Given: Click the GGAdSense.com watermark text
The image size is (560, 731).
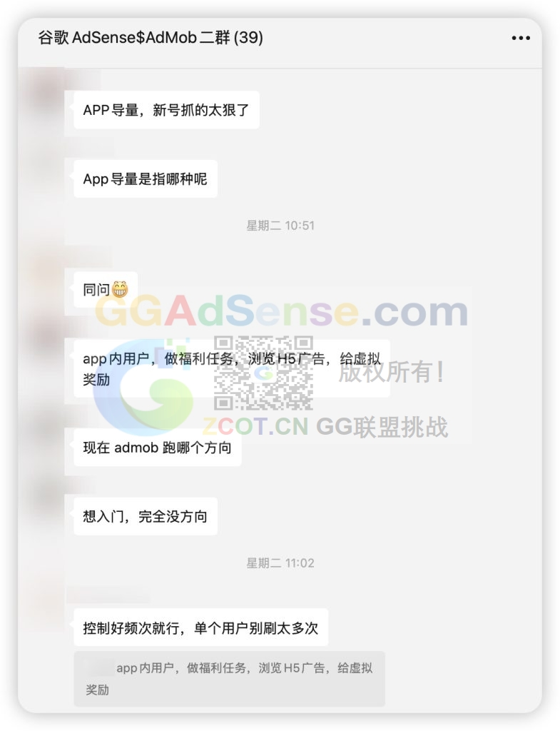Looking at the screenshot, I should pos(282,311).
